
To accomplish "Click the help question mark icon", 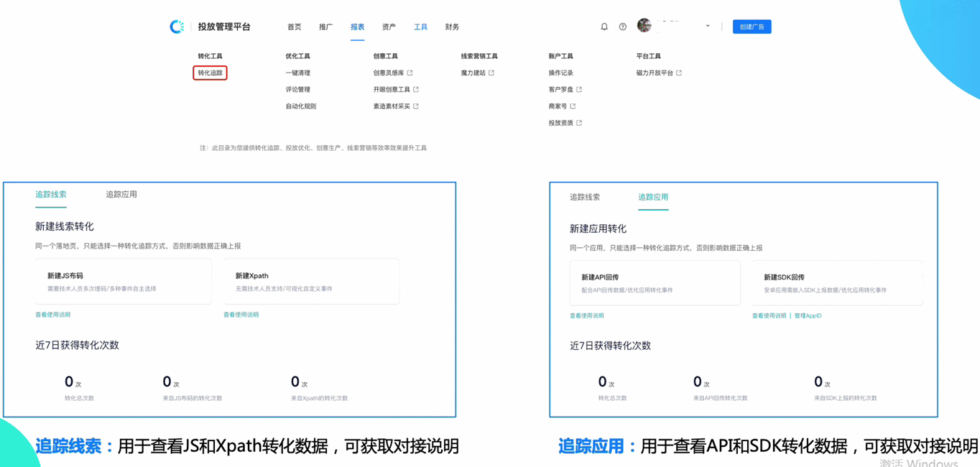I will pyautogui.click(x=622, y=26).
